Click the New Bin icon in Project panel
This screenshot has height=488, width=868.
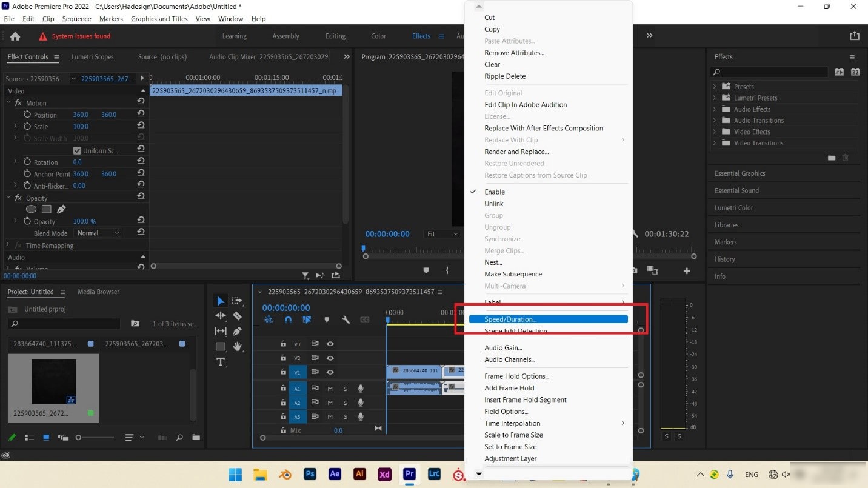pos(196,437)
